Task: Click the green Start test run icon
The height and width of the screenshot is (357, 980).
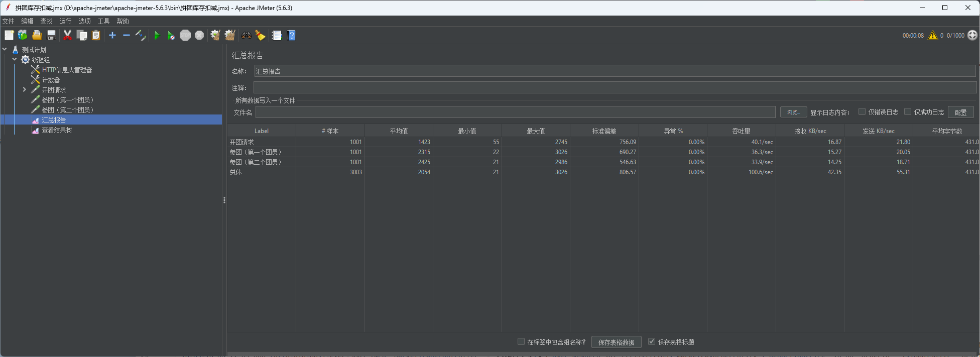Action: 157,35
